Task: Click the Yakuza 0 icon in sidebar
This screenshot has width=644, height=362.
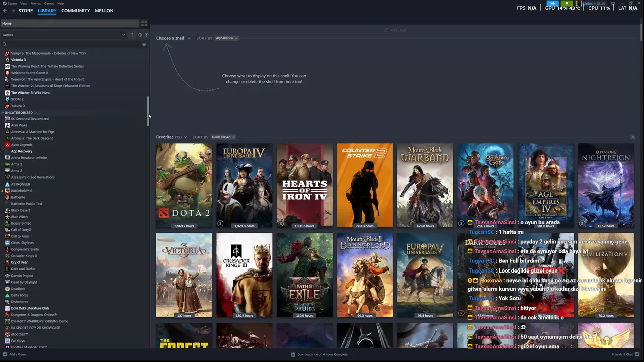Action: 7,106
